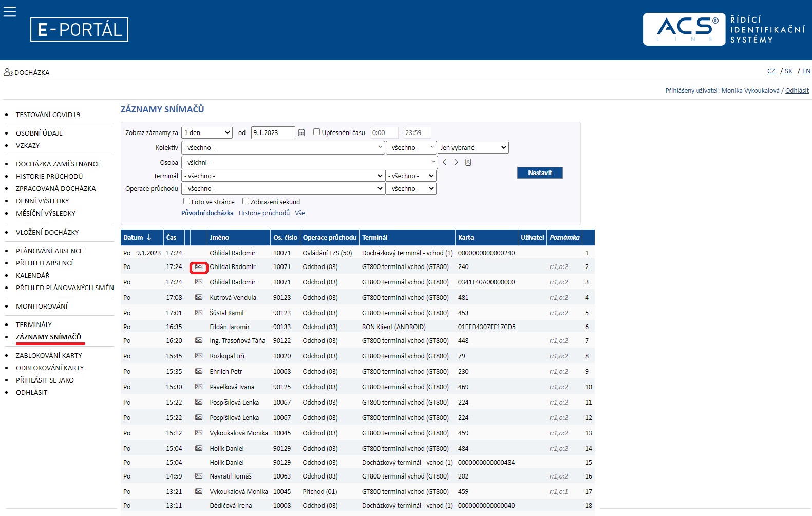
Task: Go to Zablokování karty
Action: coord(49,355)
